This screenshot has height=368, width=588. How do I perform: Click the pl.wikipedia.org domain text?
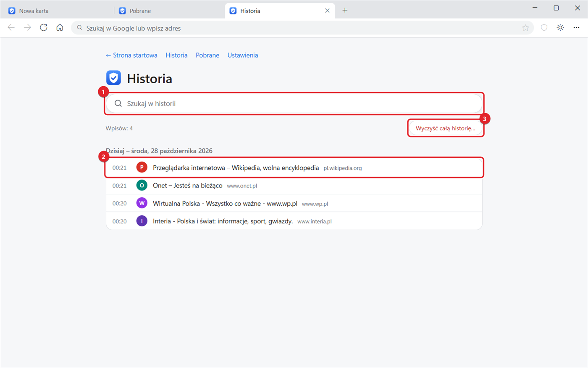click(342, 168)
